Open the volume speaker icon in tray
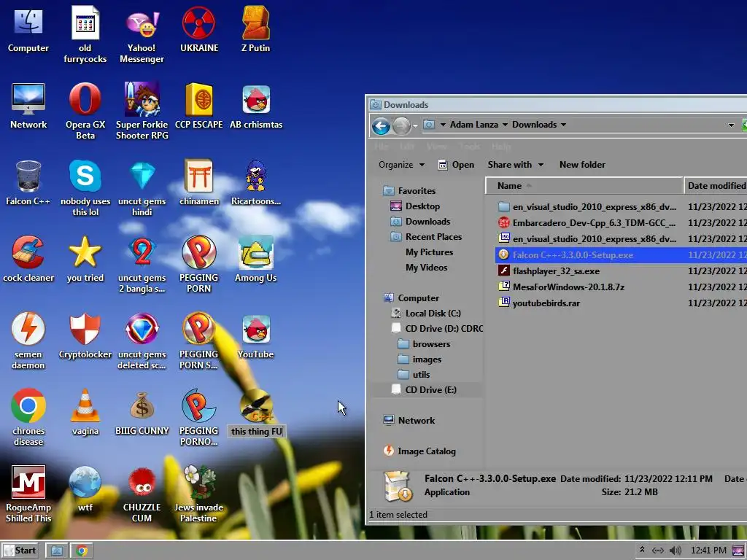This screenshot has height=560, width=747. click(675, 551)
